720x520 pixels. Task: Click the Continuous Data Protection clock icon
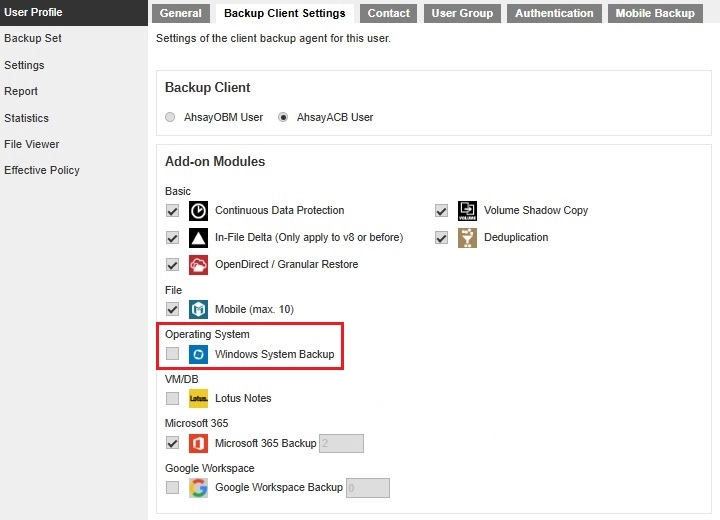[x=199, y=211]
